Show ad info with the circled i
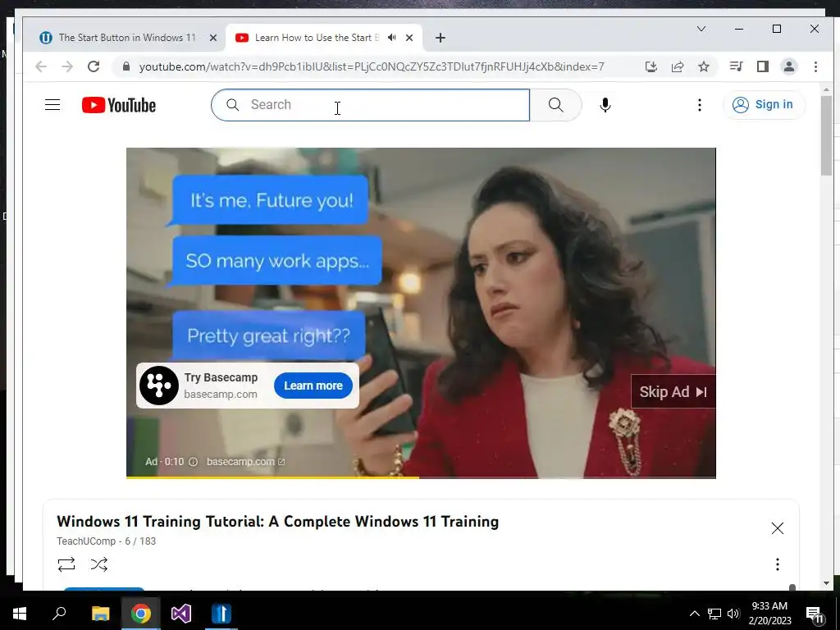 tap(194, 462)
